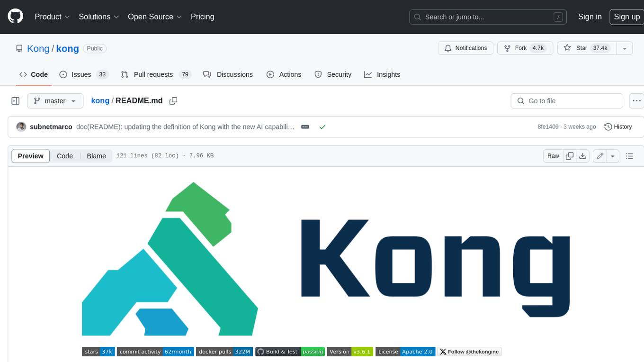Focus the Search or jump to field
Image resolution: width=644 pixels, height=362 pixels.
click(488, 17)
